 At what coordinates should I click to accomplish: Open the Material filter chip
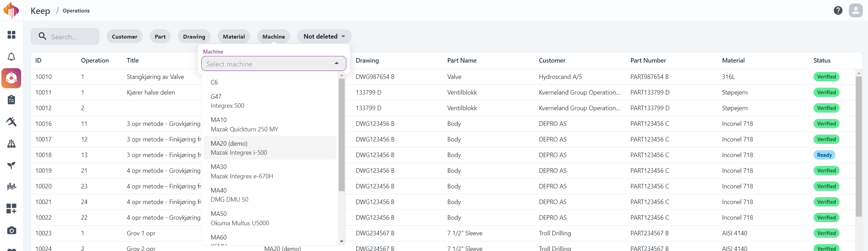pyautogui.click(x=234, y=37)
